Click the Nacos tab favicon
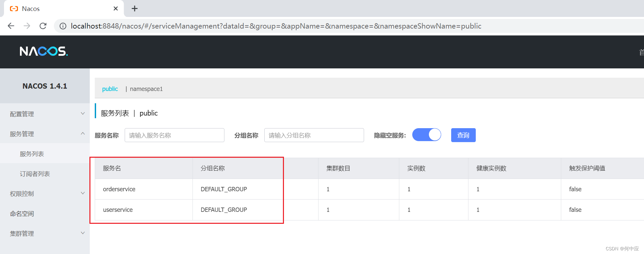Viewport: 644px width, 254px height. coord(14,9)
